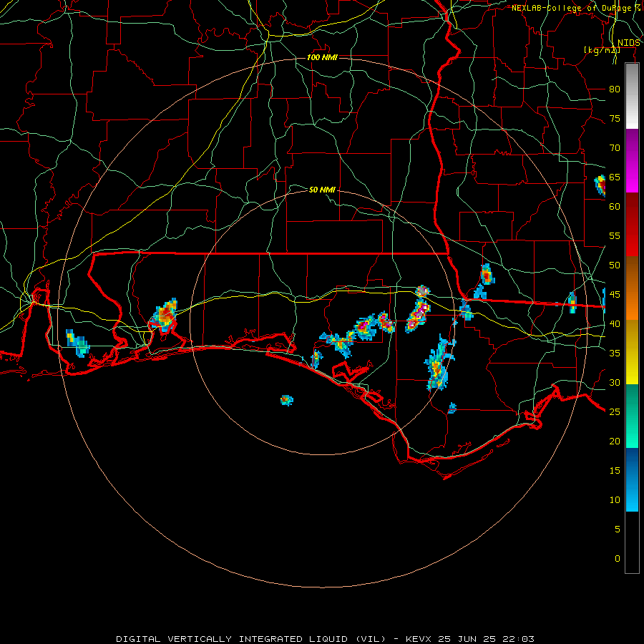This screenshot has width=644, height=644.
Task: Click the yellow segment of the color bar
Action: point(632,352)
